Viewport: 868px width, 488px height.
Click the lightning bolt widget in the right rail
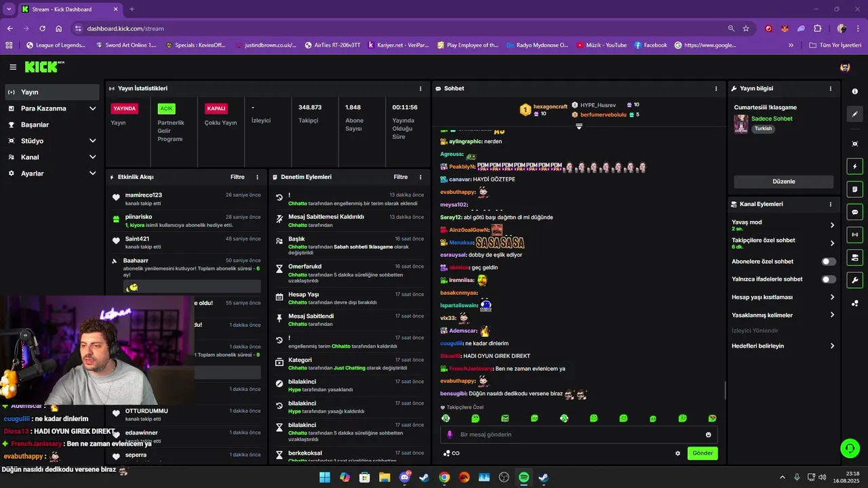click(854, 167)
